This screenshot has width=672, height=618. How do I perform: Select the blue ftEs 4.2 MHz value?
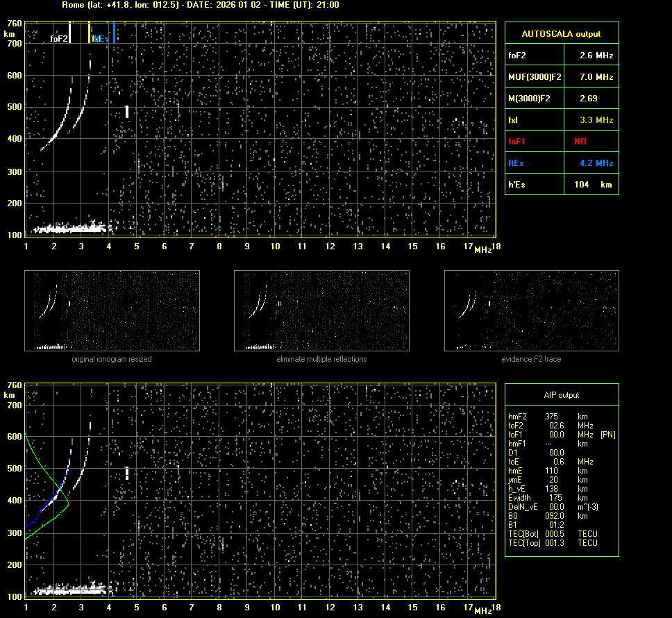(596, 162)
